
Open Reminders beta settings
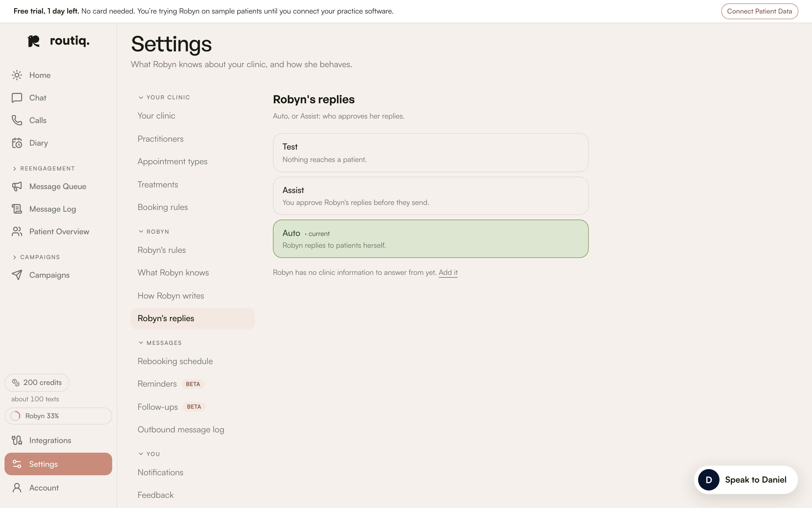(x=193, y=384)
